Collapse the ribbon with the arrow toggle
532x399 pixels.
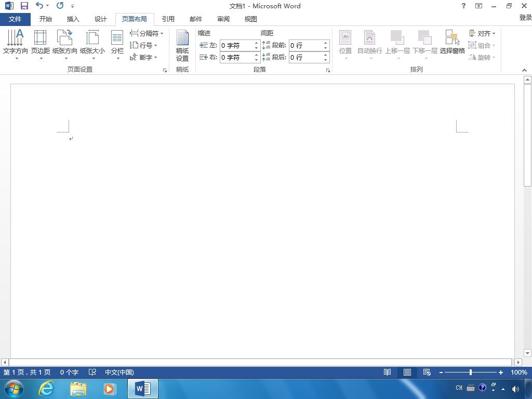coord(525,70)
